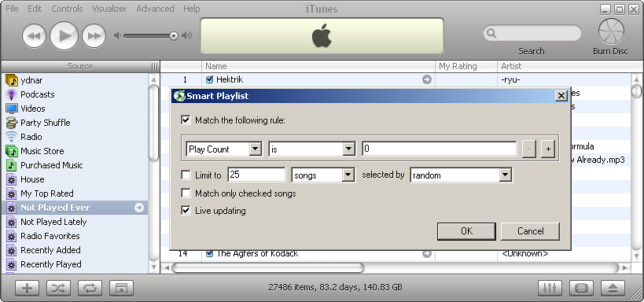Image resolution: width=644 pixels, height=302 pixels.
Task: Click the rule value field containing 0
Action: (440, 149)
